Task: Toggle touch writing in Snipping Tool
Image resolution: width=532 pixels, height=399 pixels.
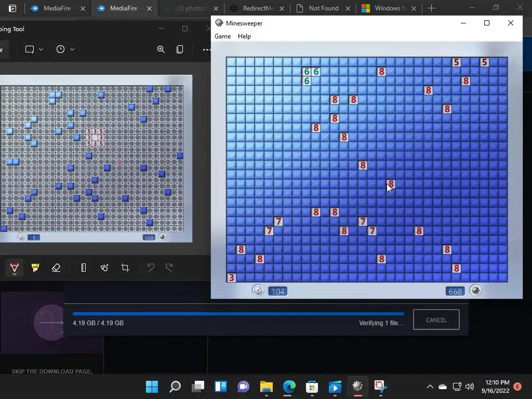Action: pyautogui.click(x=104, y=268)
